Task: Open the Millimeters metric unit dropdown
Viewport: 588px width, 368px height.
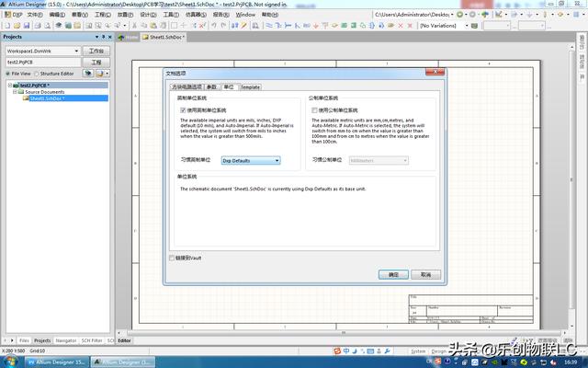Action: 379,160
